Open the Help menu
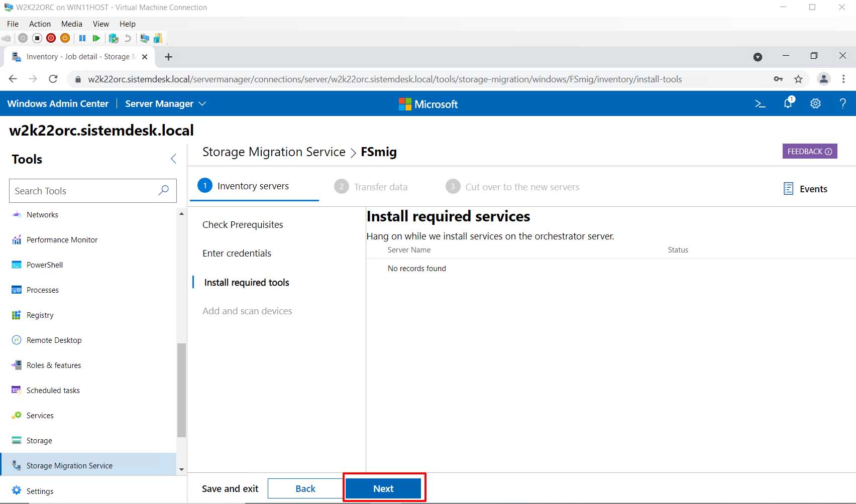This screenshot has width=856, height=504. [127, 24]
